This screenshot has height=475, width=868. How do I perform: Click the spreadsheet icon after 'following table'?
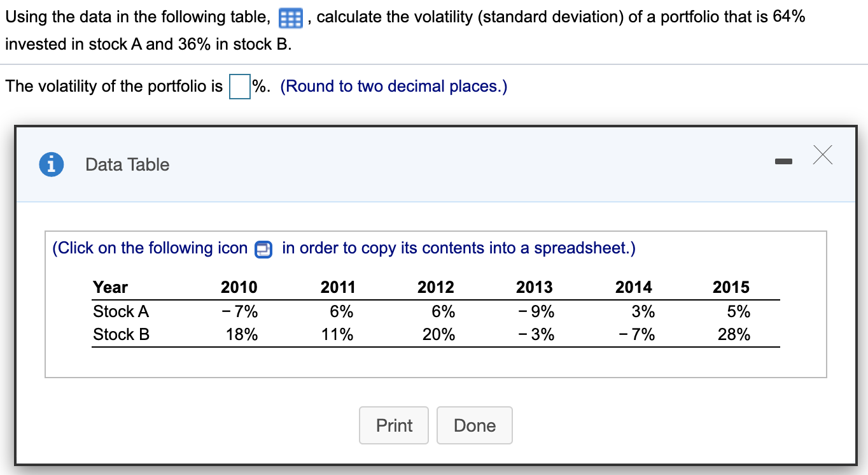[290, 18]
